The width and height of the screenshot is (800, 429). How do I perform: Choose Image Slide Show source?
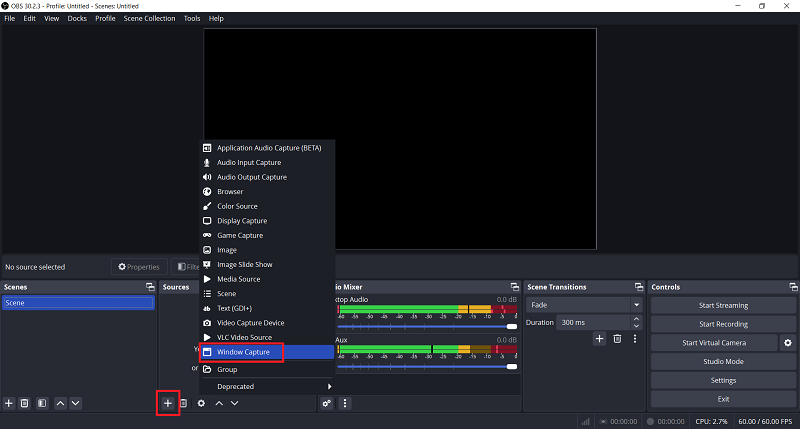pyautogui.click(x=267, y=264)
